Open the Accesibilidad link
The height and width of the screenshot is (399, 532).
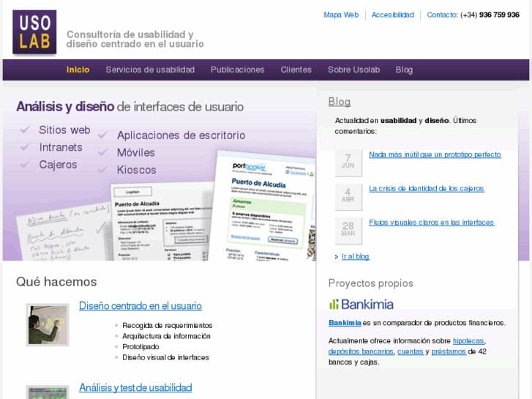point(393,15)
